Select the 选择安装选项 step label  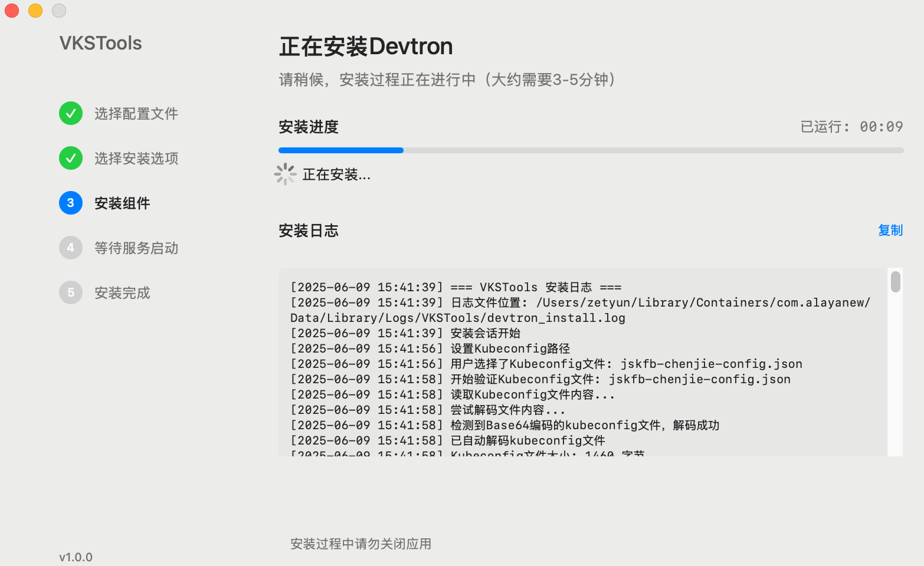(136, 159)
